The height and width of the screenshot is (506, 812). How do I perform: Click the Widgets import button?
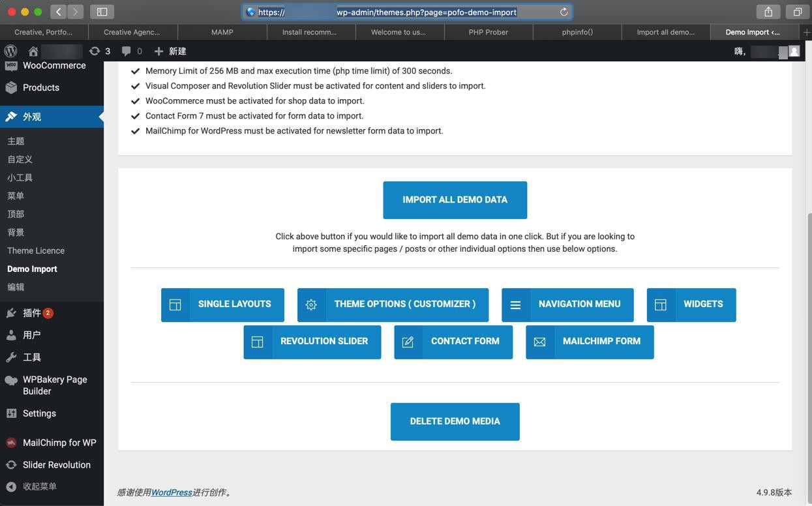click(x=691, y=305)
